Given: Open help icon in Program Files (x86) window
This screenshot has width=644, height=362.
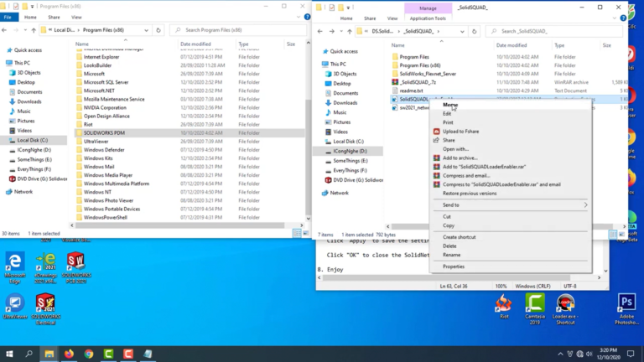Looking at the screenshot, I should coord(307,18).
